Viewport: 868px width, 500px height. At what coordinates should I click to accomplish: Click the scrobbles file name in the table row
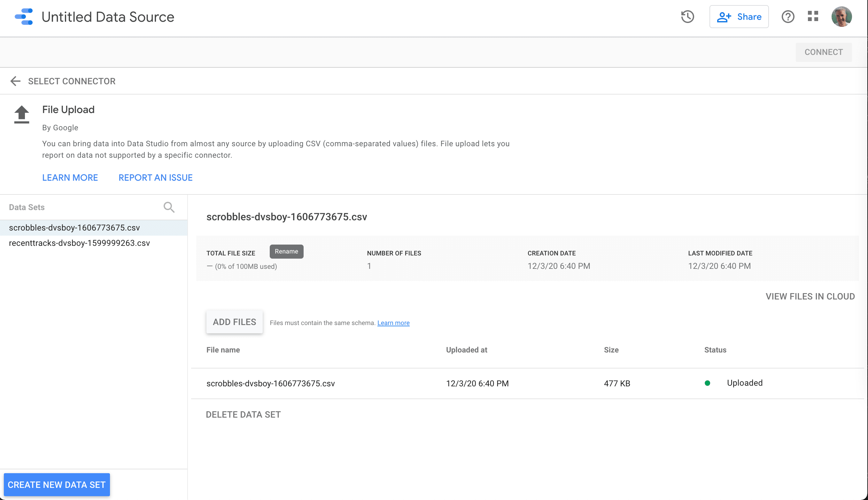(x=270, y=383)
